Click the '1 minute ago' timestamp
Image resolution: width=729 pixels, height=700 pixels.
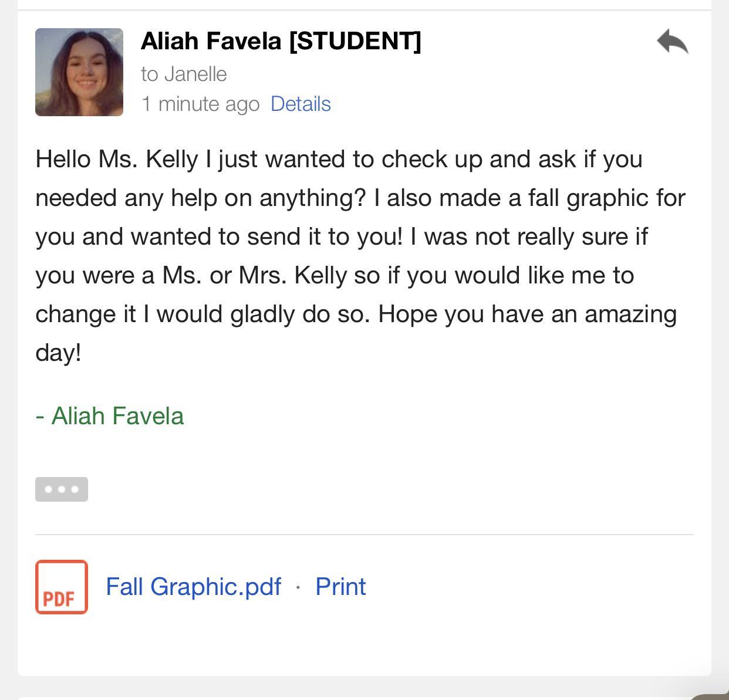point(200,104)
